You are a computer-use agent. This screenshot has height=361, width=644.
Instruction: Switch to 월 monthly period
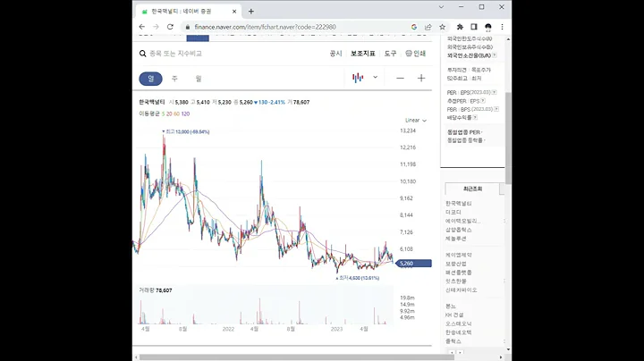tap(199, 79)
